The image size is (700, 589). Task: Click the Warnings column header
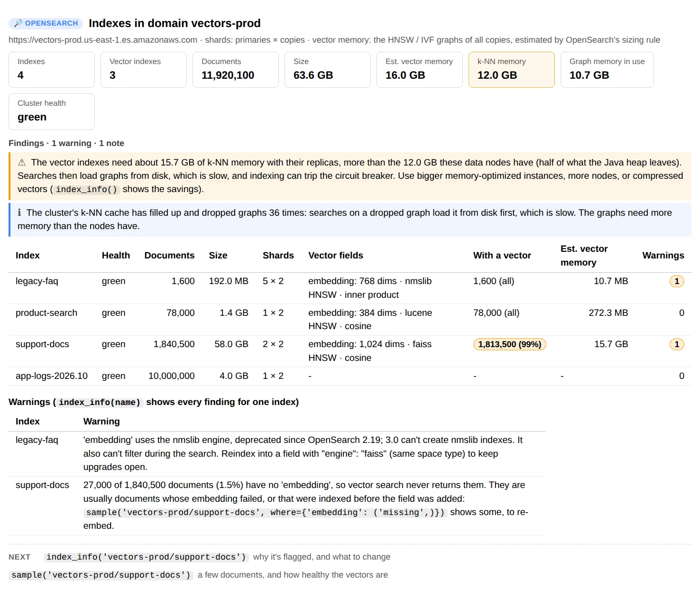[663, 256]
